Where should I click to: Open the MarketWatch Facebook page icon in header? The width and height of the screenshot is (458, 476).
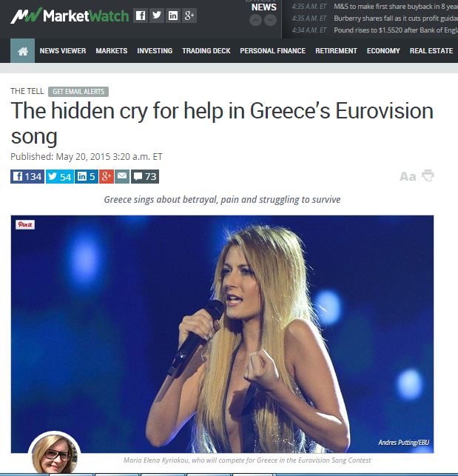[x=141, y=16]
